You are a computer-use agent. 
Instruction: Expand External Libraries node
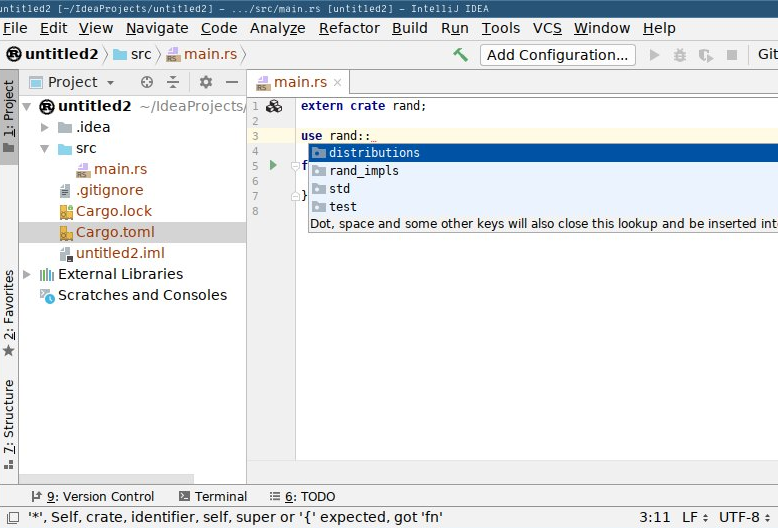tap(27, 274)
